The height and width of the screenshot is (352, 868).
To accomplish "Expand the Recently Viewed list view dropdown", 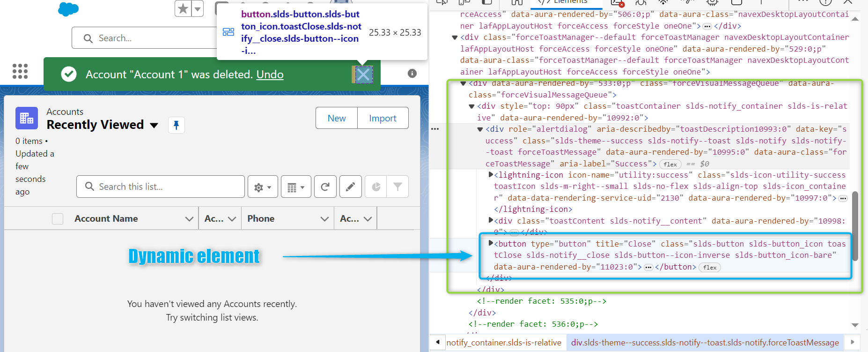I will [154, 125].
